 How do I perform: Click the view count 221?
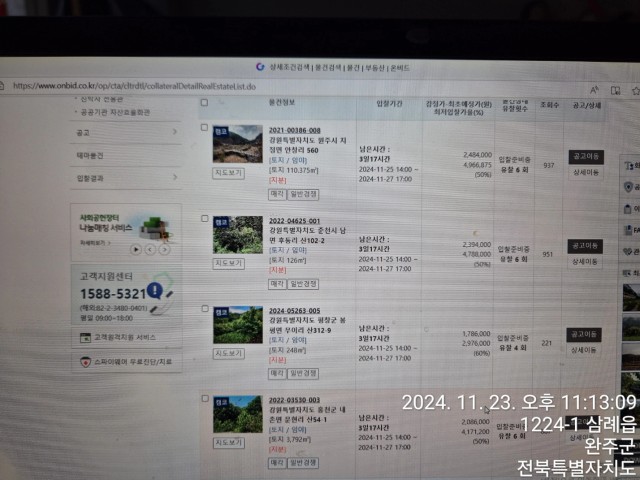[x=547, y=343]
